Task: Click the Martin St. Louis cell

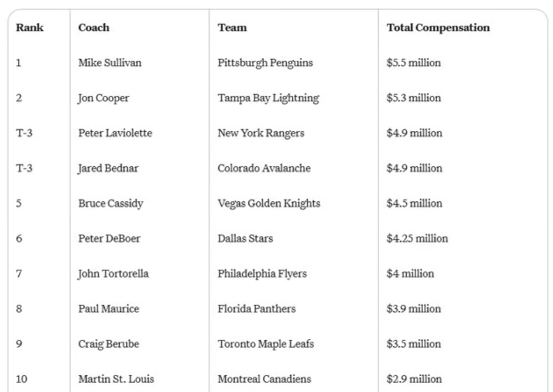Action: click(x=112, y=379)
